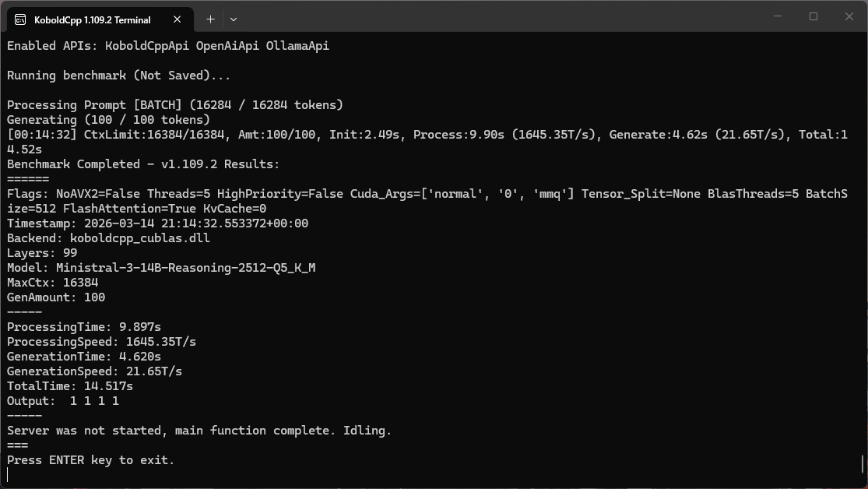This screenshot has width=868, height=489.
Task: Click the Backend koboldcpp_cublas.dll text
Action: (108, 238)
